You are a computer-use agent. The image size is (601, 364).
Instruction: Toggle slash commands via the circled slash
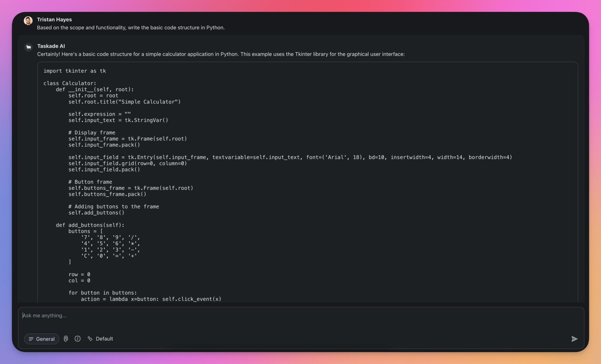pyautogui.click(x=78, y=339)
